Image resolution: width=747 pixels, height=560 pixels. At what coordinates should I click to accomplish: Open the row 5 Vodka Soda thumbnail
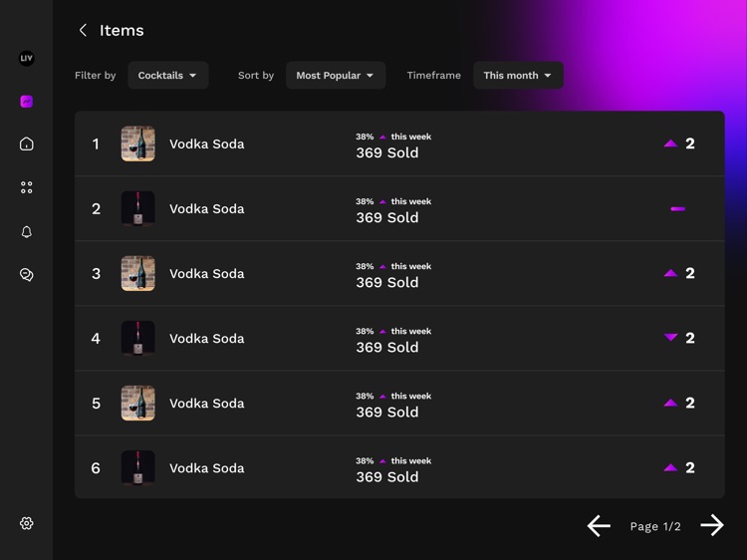pyautogui.click(x=138, y=403)
